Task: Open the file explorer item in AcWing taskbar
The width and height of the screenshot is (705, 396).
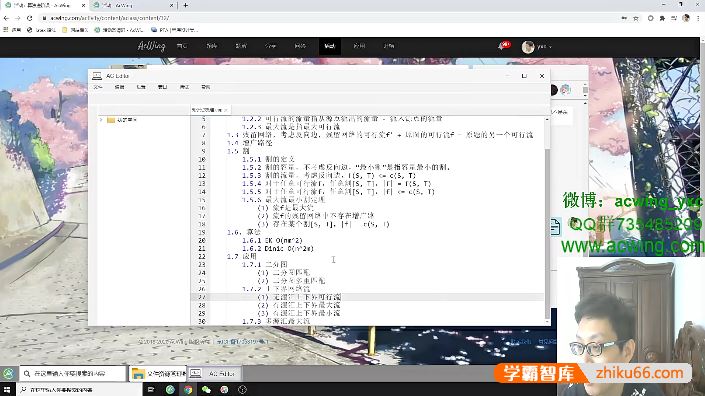Action: [x=157, y=374]
